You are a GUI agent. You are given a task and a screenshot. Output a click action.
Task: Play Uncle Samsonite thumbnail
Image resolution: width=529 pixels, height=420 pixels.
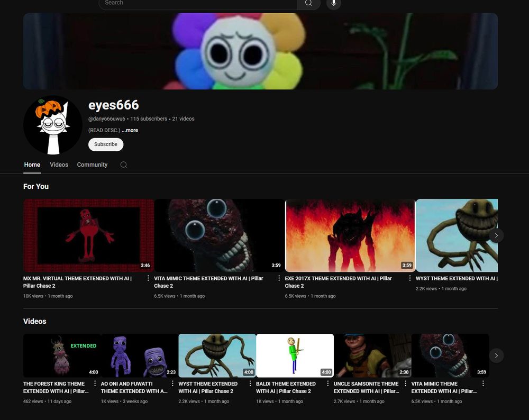click(x=372, y=355)
